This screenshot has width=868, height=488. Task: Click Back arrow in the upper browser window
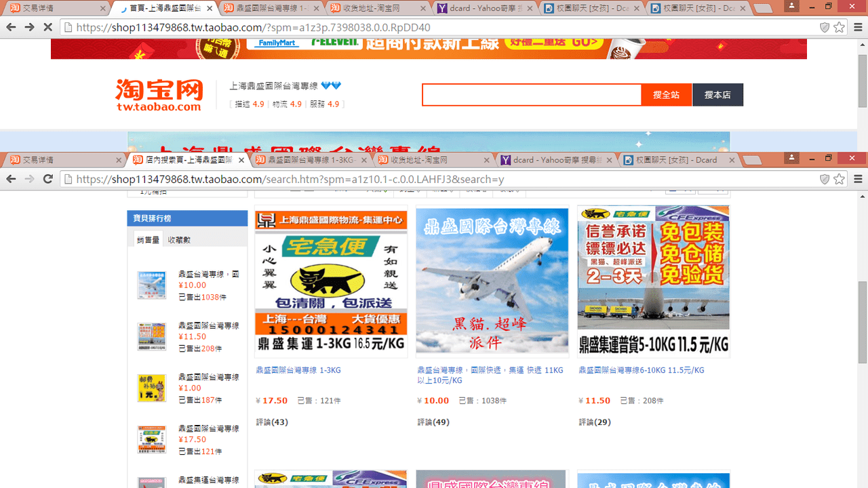coord(11,27)
